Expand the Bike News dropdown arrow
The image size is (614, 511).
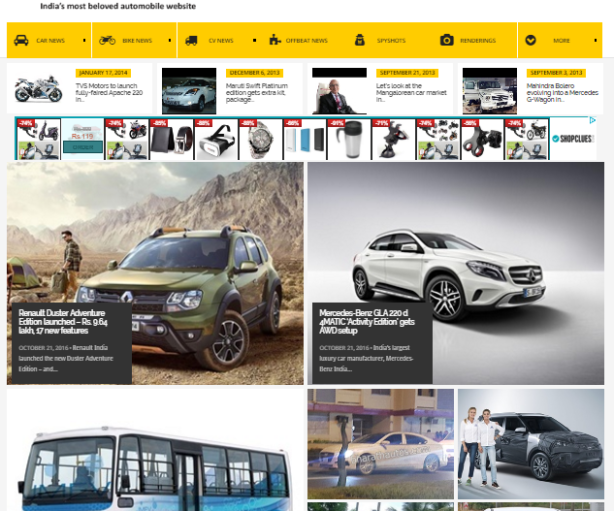coord(168,41)
